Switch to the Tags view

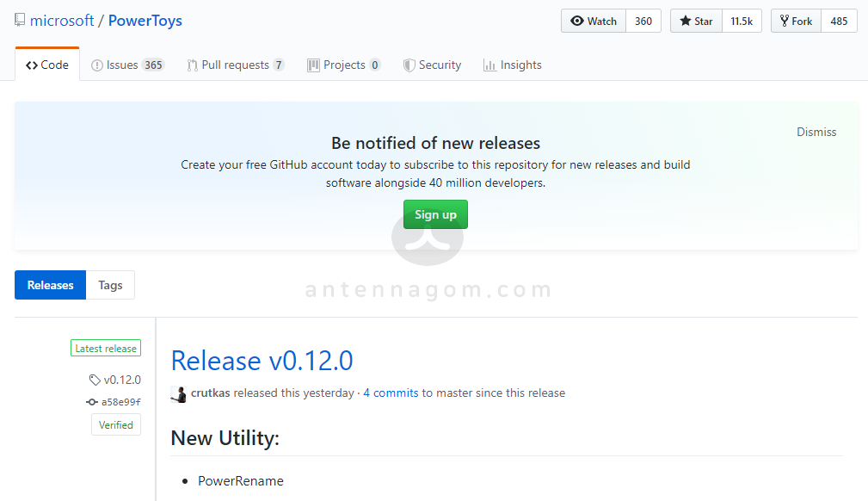point(110,285)
